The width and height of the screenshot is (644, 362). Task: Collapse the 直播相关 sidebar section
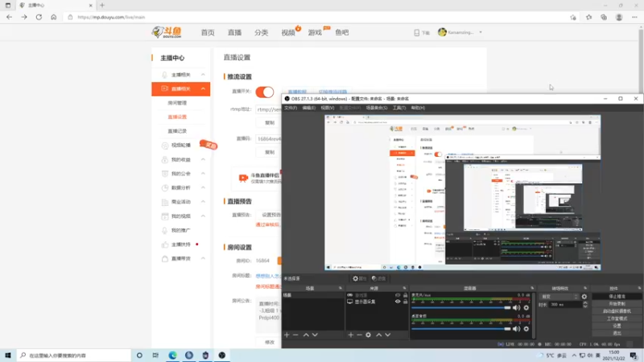click(203, 88)
